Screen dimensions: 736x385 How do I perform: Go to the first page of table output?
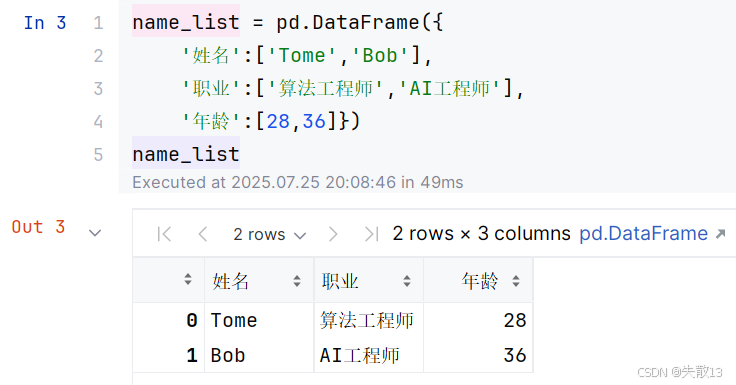[x=164, y=234]
